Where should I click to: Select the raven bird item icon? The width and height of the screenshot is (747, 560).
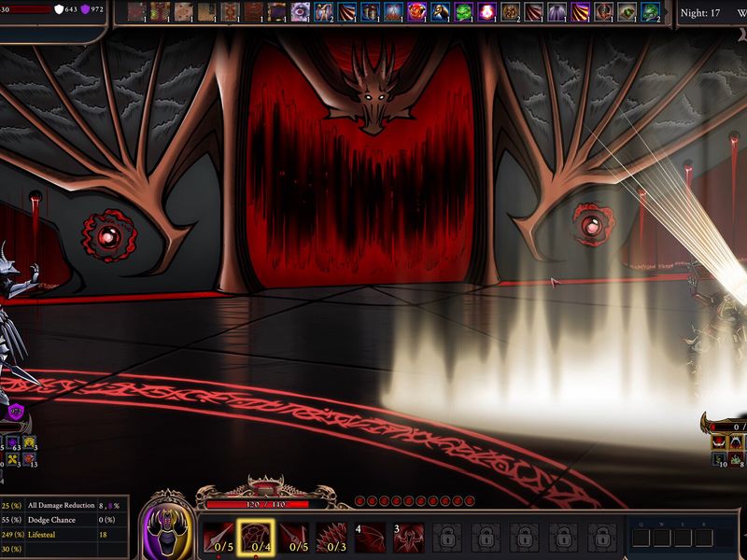point(440,12)
